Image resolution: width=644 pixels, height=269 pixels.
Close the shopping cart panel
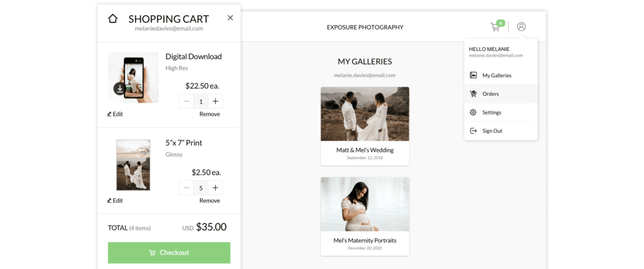pos(230,18)
